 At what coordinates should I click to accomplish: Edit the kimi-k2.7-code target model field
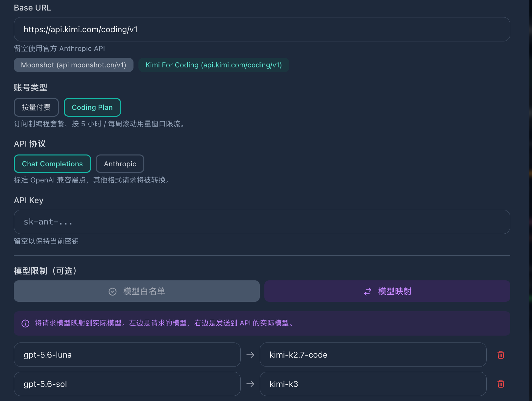coord(373,355)
